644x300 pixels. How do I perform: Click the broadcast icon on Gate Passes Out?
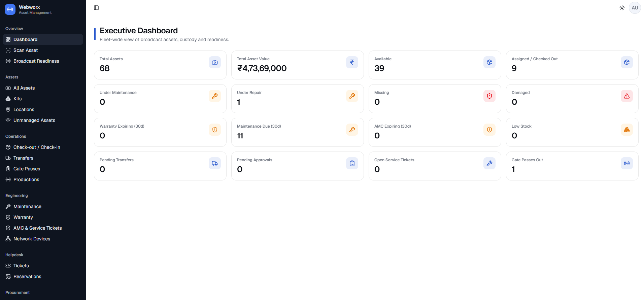(x=627, y=163)
